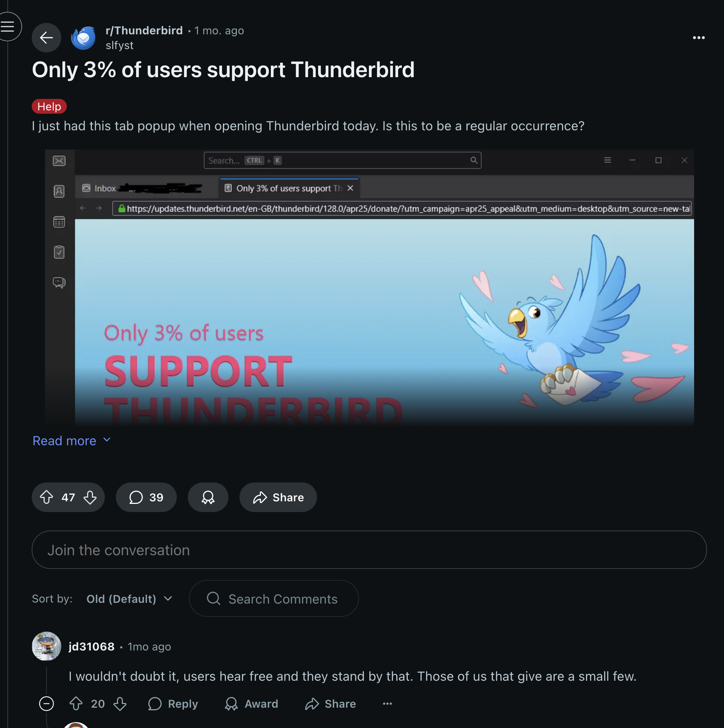
Task: Open post options three-dot menu
Action: (699, 38)
